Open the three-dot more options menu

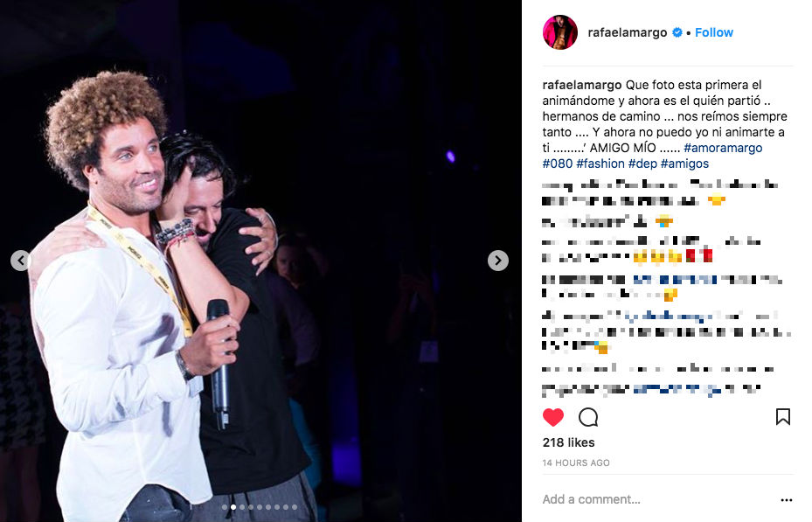point(786,500)
